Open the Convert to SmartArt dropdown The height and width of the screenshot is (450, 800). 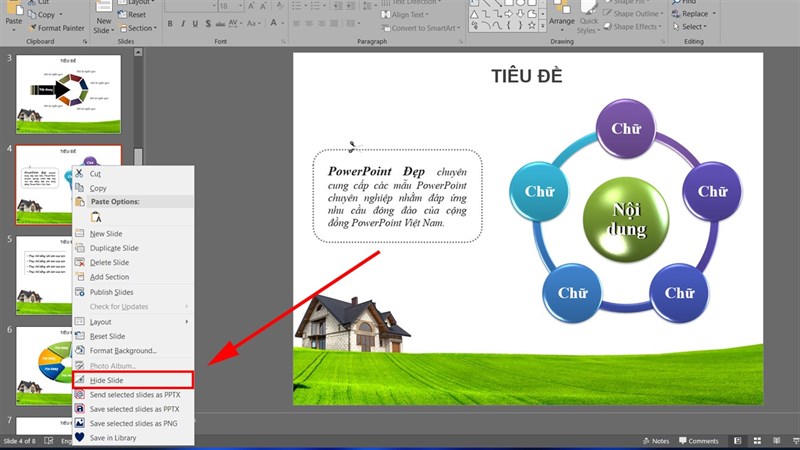[421, 28]
